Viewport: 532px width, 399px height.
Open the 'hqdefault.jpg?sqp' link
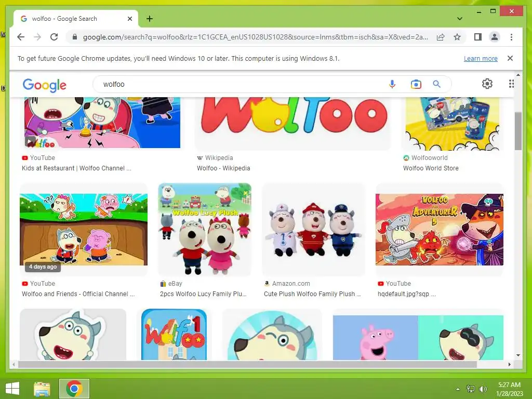pos(406,294)
